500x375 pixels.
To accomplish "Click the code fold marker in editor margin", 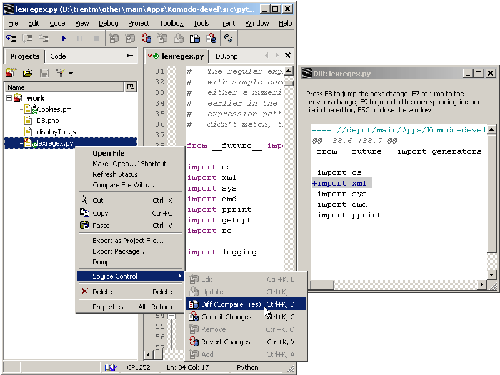I will (171, 316).
